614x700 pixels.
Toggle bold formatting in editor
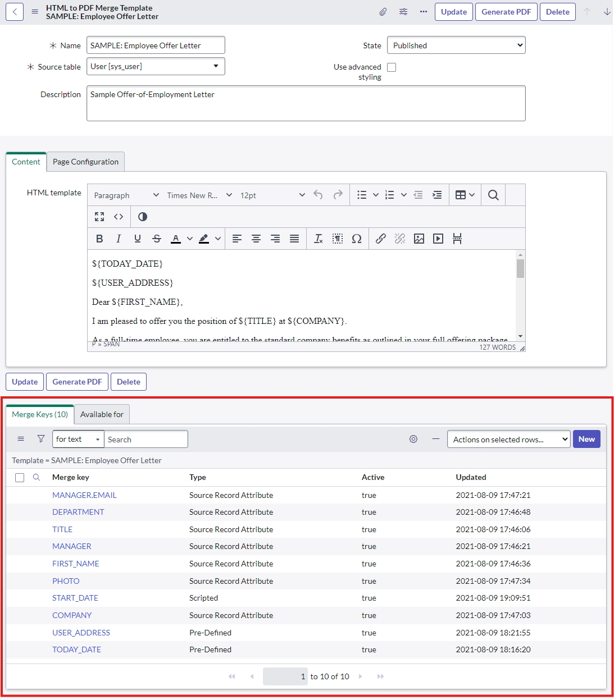99,239
